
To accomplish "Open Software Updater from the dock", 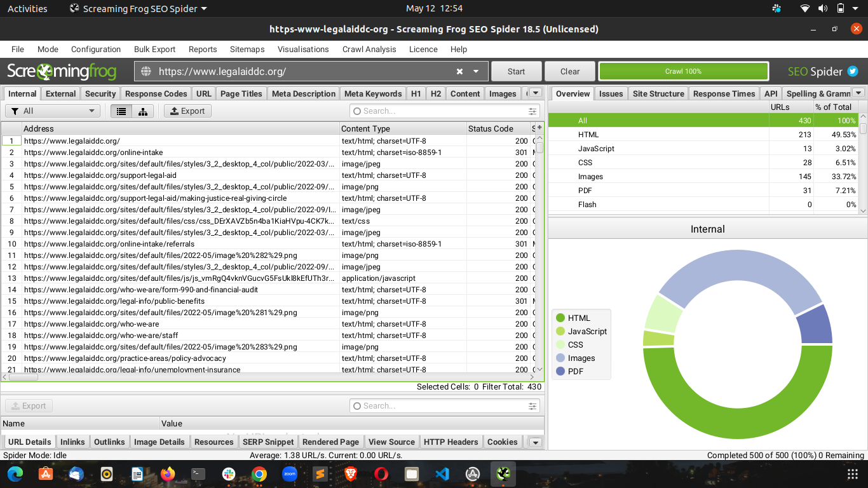I will click(473, 474).
